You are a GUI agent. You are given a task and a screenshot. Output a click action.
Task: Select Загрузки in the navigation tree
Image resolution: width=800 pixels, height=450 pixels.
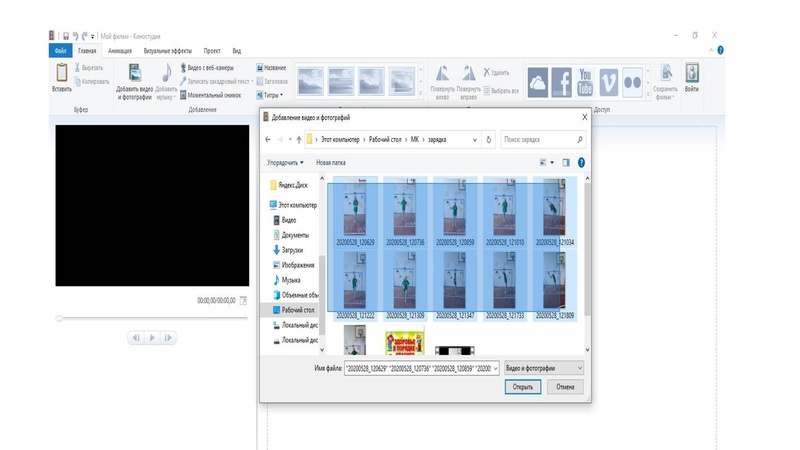[294, 250]
